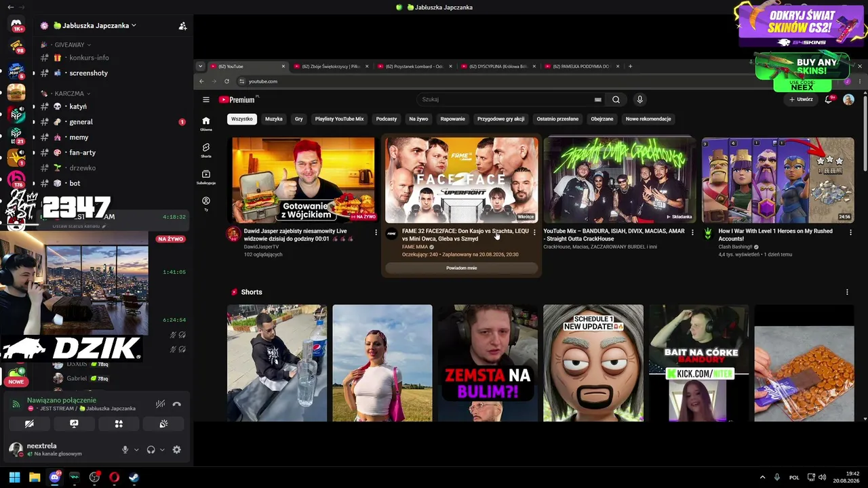Open headphone output options arrow
Image resolution: width=868 pixels, height=488 pixels.
(162, 449)
